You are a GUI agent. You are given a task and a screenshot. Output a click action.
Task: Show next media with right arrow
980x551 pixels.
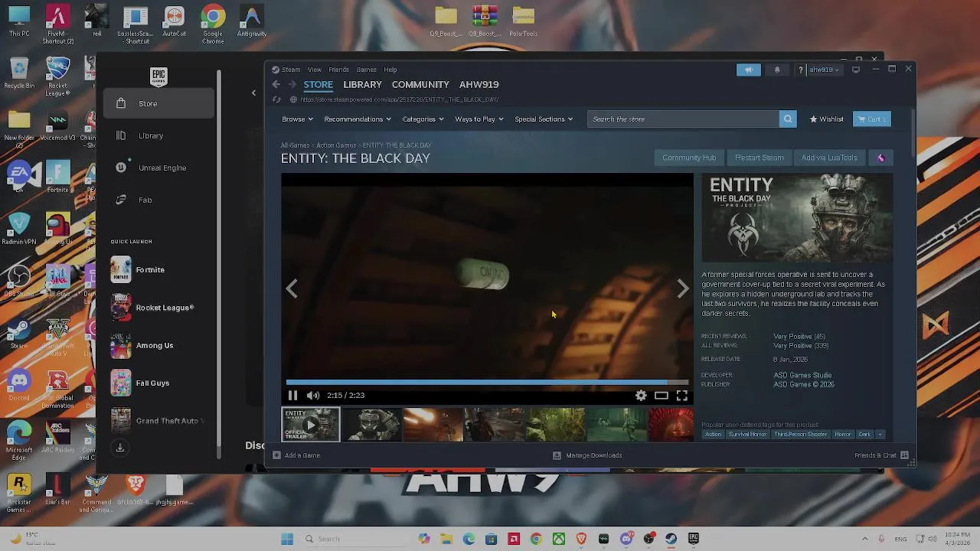(683, 289)
